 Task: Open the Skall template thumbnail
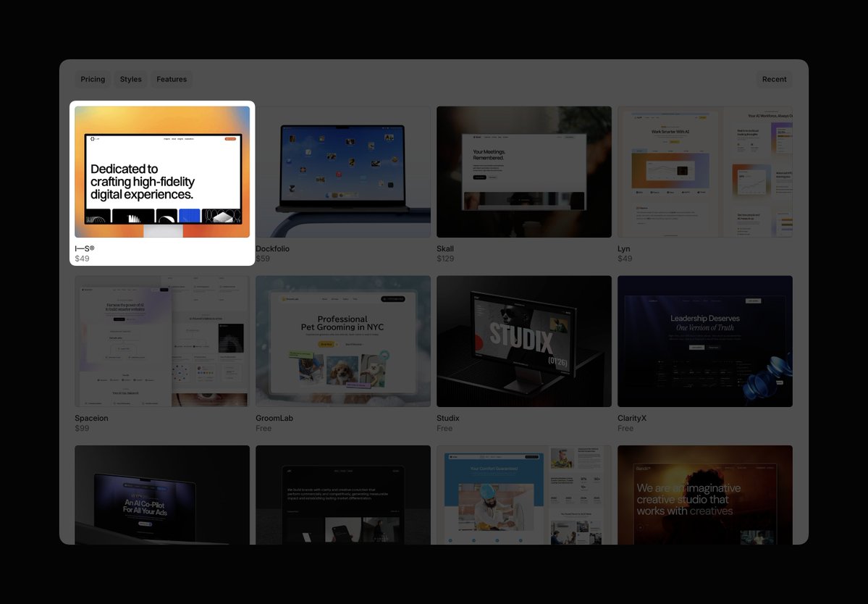click(523, 172)
